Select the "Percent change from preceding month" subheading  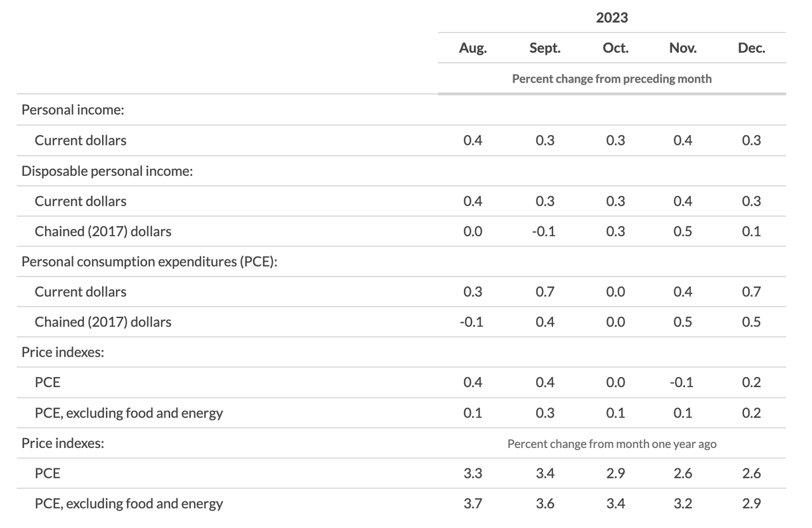tap(612, 79)
